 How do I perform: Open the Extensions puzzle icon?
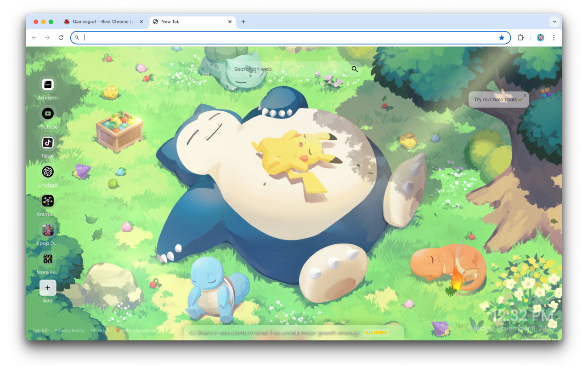(x=520, y=38)
